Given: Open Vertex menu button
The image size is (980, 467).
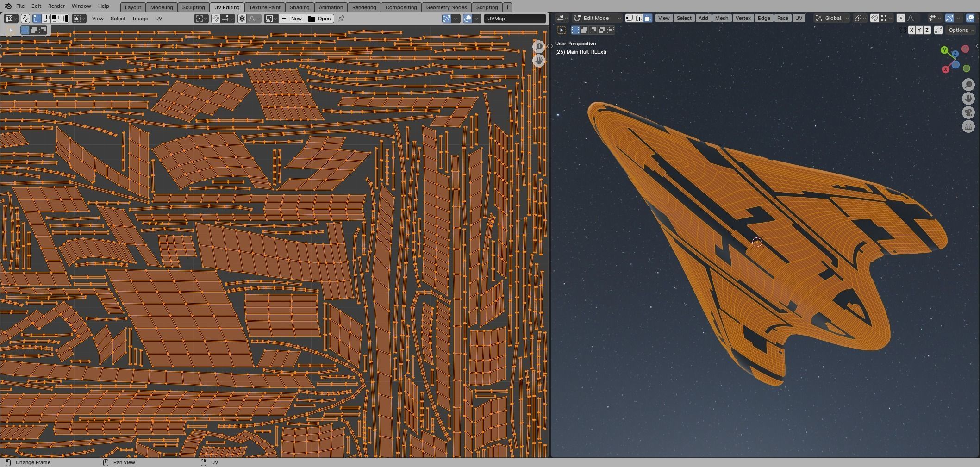Looking at the screenshot, I should click(x=743, y=18).
